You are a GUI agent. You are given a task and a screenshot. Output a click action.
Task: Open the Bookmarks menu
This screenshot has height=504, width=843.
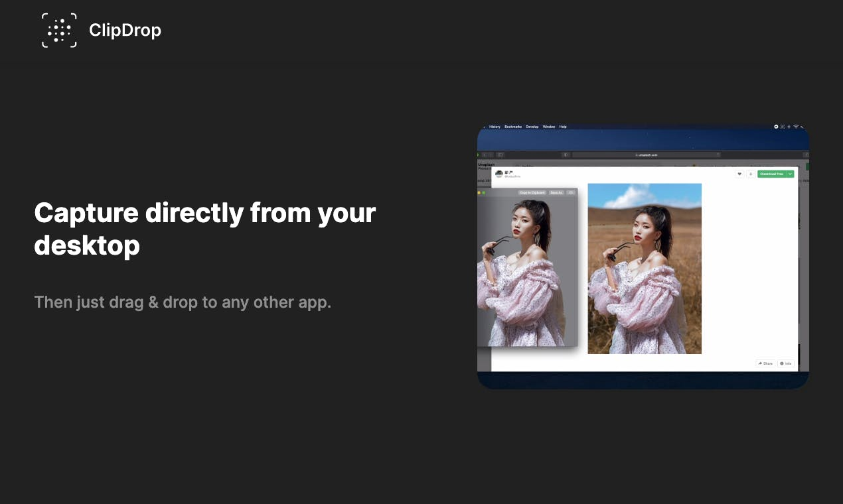click(x=513, y=127)
